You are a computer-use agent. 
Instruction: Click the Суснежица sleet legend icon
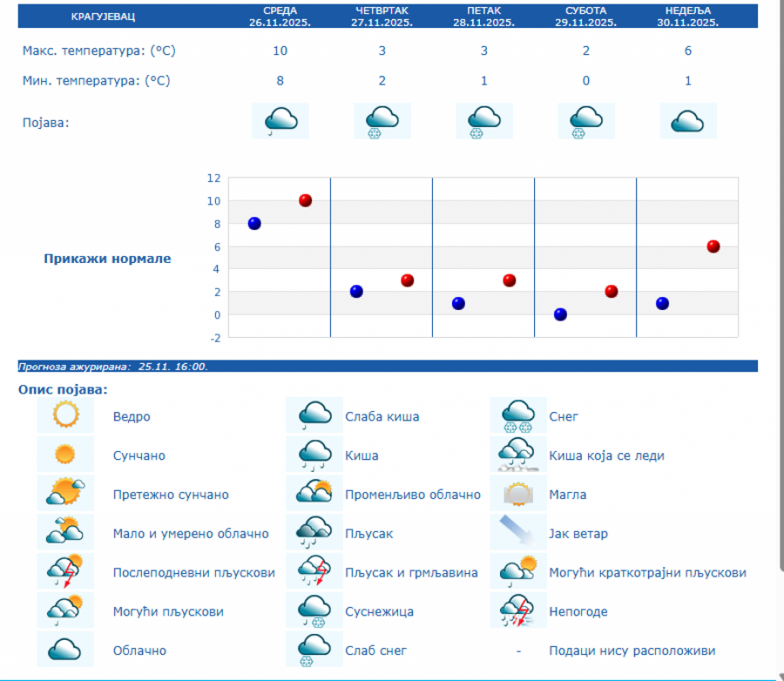click(x=314, y=610)
